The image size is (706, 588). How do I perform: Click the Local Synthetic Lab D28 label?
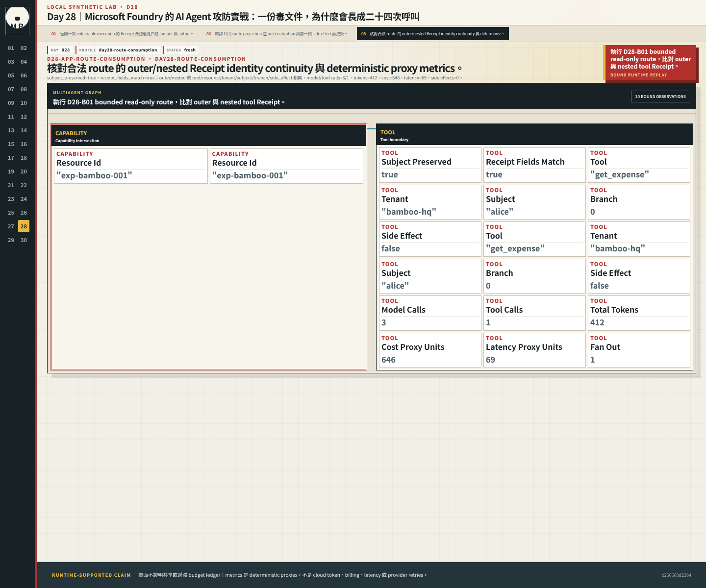(93, 7)
